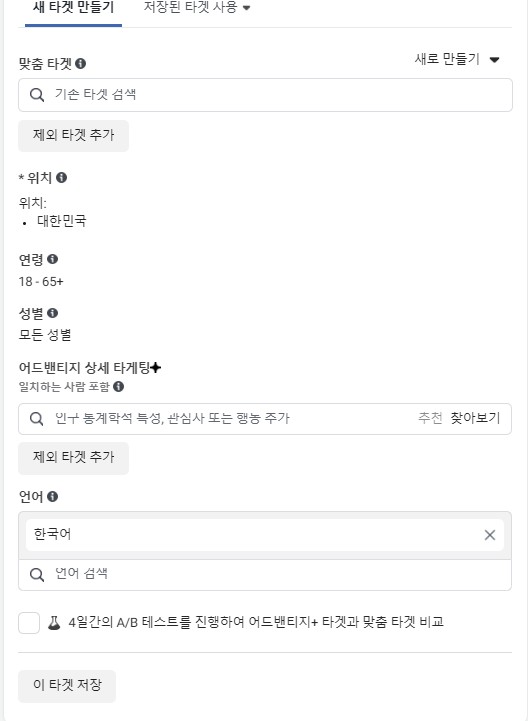
Task: Click info icon next to 연령
Action: coord(52,259)
